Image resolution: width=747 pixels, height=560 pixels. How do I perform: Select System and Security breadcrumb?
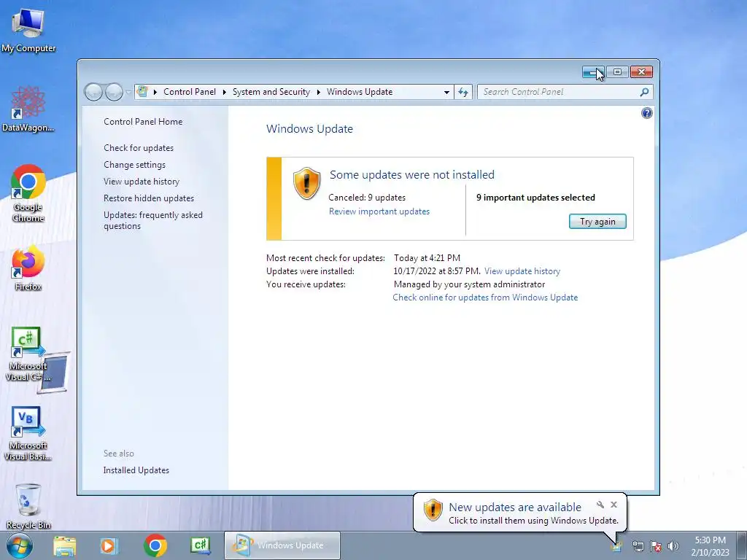(x=271, y=92)
